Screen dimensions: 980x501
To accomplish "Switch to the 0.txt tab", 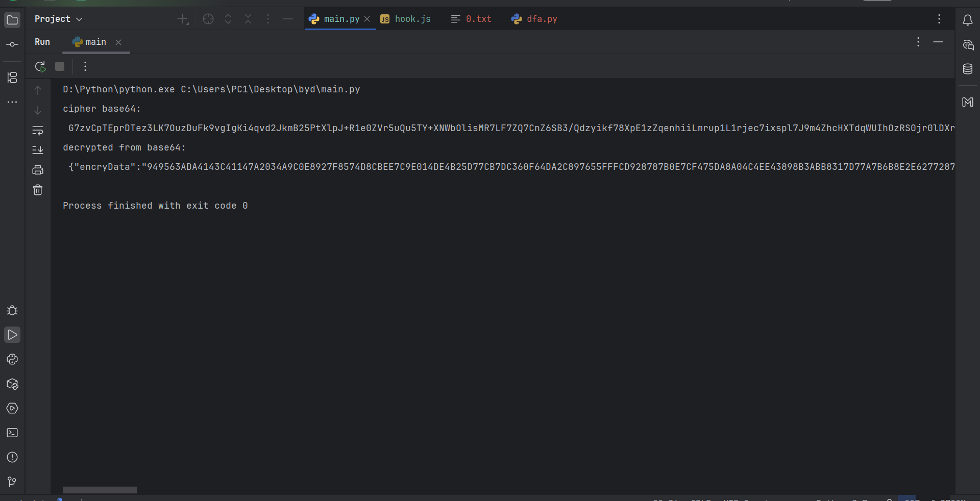I will (x=471, y=19).
